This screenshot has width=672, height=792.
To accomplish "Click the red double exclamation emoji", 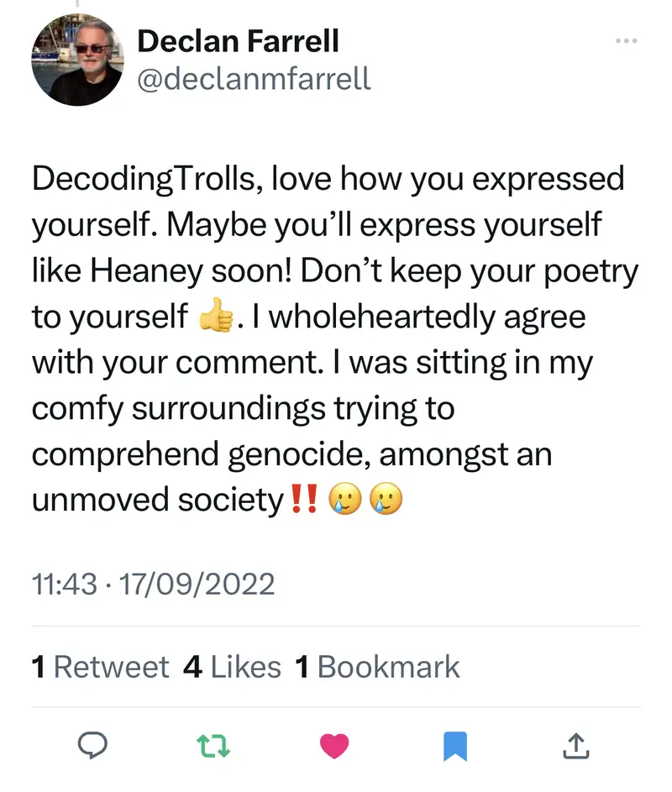I will pyautogui.click(x=303, y=499).
